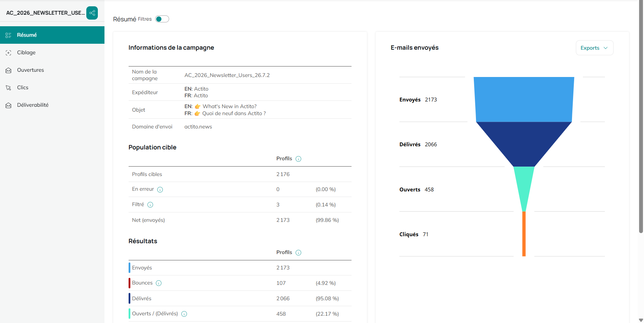The width and height of the screenshot is (644, 323).
Task: Click info icon beside Ouverts / (Délivrés)
Action: (x=184, y=314)
